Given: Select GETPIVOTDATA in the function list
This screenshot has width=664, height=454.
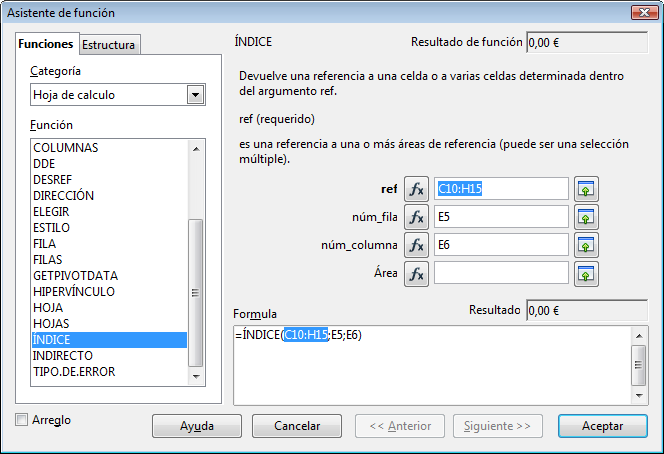Looking at the screenshot, I should [109, 276].
